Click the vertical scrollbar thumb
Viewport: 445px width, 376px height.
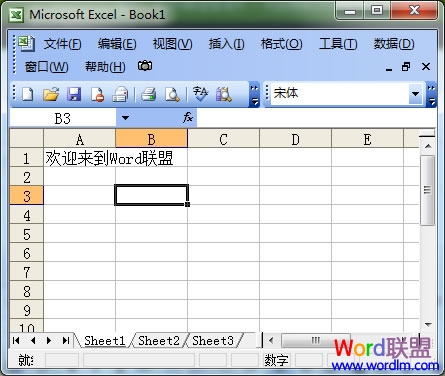click(428, 190)
